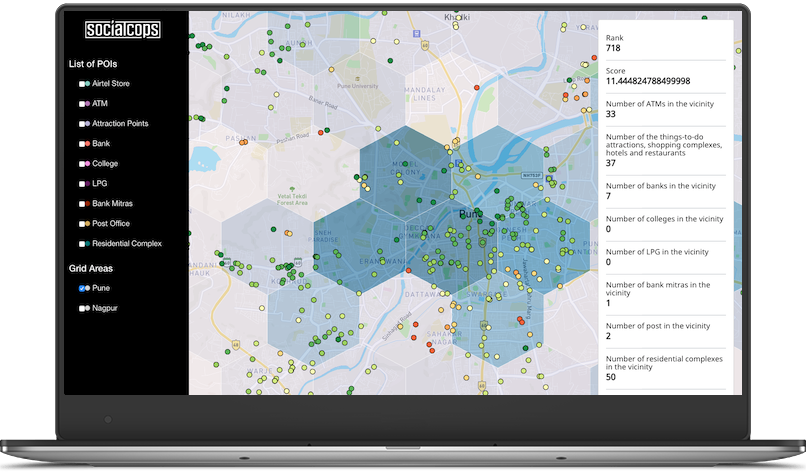Click the Number of LPG in the vicinity row
Screen dimensions: 806x475
pyautogui.click(x=666, y=257)
